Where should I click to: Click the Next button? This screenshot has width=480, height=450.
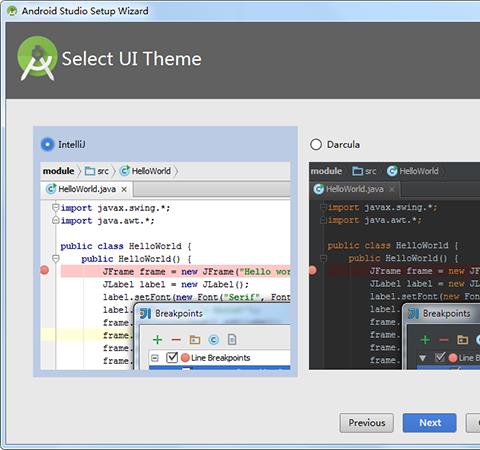430,423
